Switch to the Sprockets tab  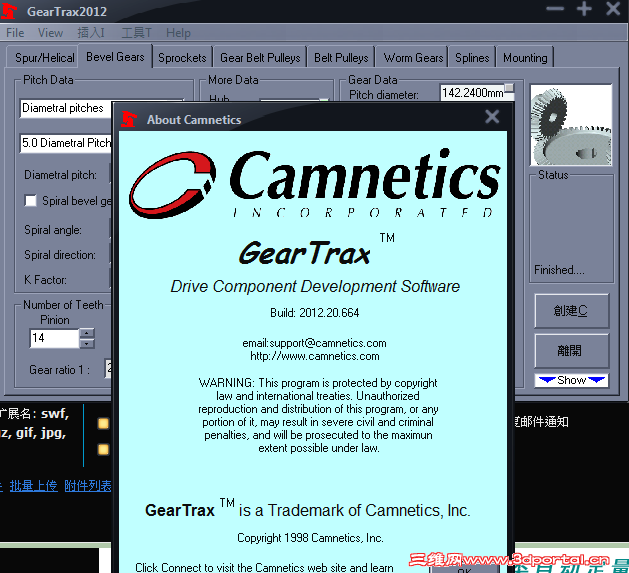coord(182,58)
